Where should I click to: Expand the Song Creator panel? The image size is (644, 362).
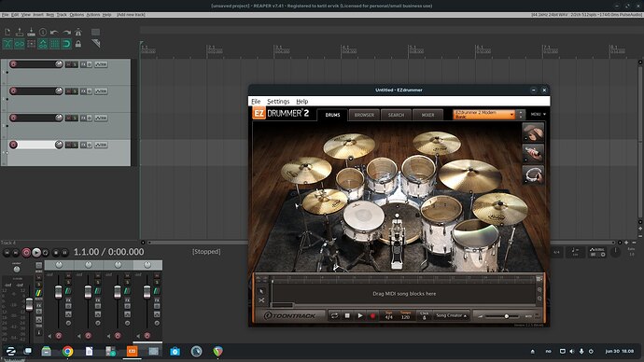coord(451,315)
